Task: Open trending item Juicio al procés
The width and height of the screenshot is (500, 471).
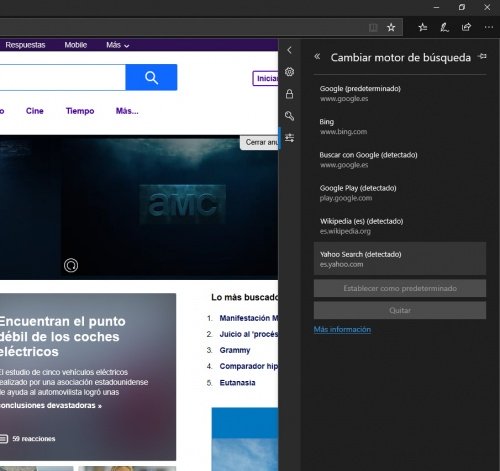Action: pyautogui.click(x=249, y=334)
